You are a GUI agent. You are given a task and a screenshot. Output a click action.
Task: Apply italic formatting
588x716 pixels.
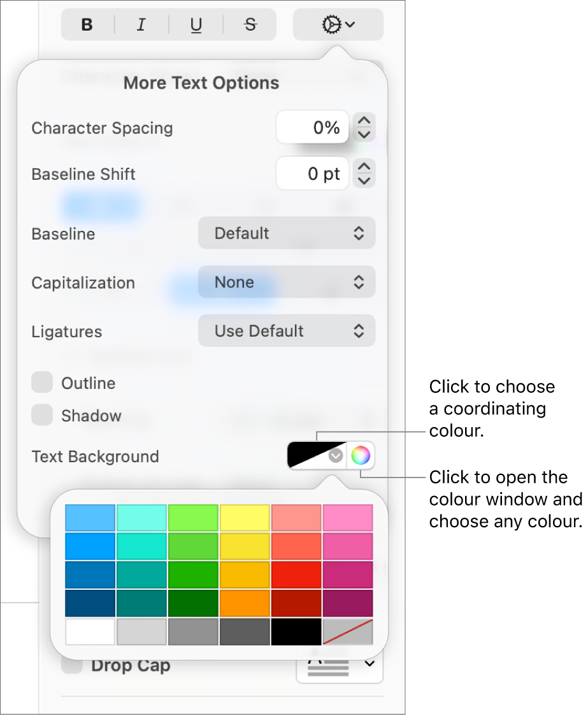[x=141, y=25]
